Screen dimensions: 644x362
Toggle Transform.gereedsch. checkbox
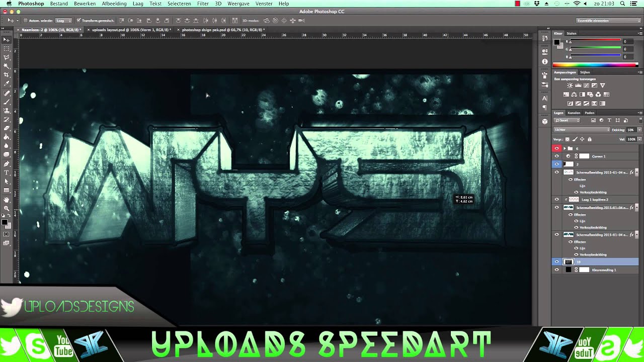[79, 21]
